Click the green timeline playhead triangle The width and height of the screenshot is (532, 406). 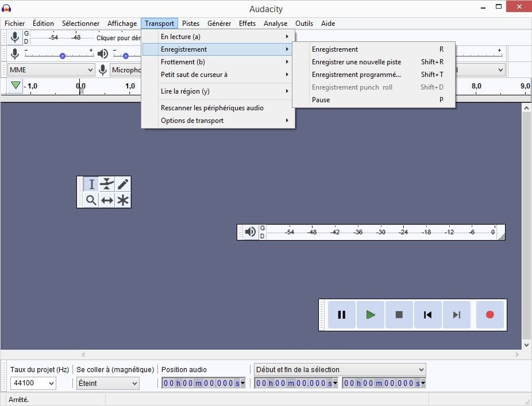point(16,85)
